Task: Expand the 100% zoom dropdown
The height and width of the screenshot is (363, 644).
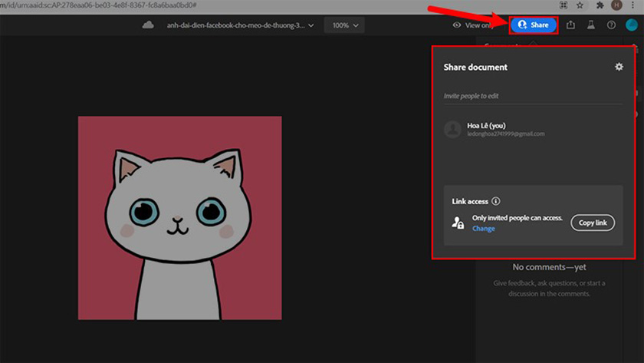Action: 344,25
